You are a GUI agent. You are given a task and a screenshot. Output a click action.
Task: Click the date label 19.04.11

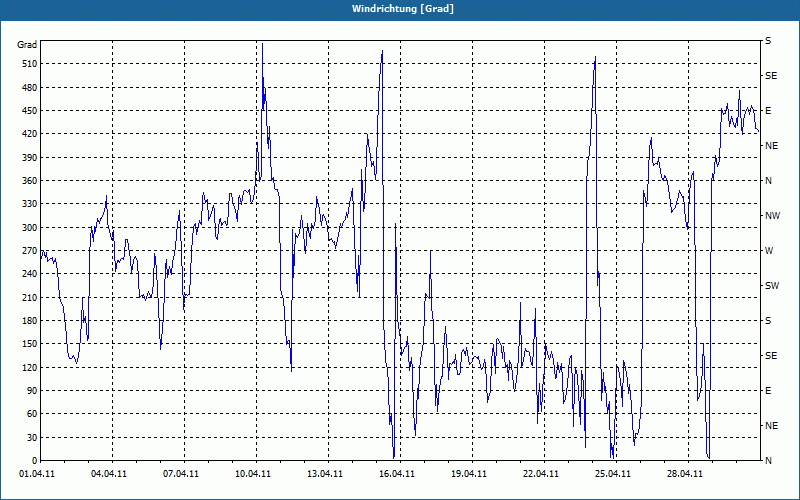(468, 474)
